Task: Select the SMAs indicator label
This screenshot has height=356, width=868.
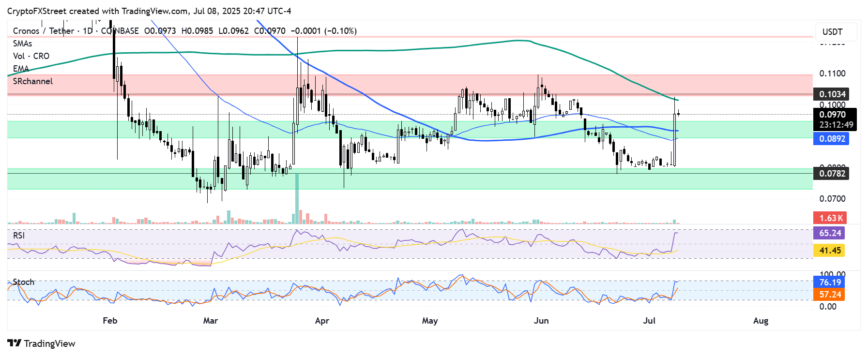Action: pos(22,44)
